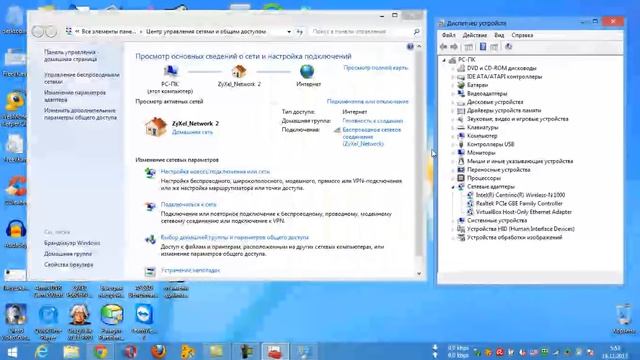Viewport: 640px width, 360px height.
Task: Click the large house icon beside ZyXel_Network 2
Action: [x=156, y=127]
